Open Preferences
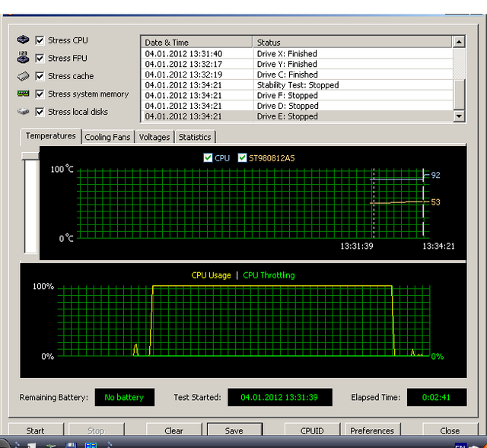Image resolution: width=487 pixels, height=448 pixels. click(372, 431)
